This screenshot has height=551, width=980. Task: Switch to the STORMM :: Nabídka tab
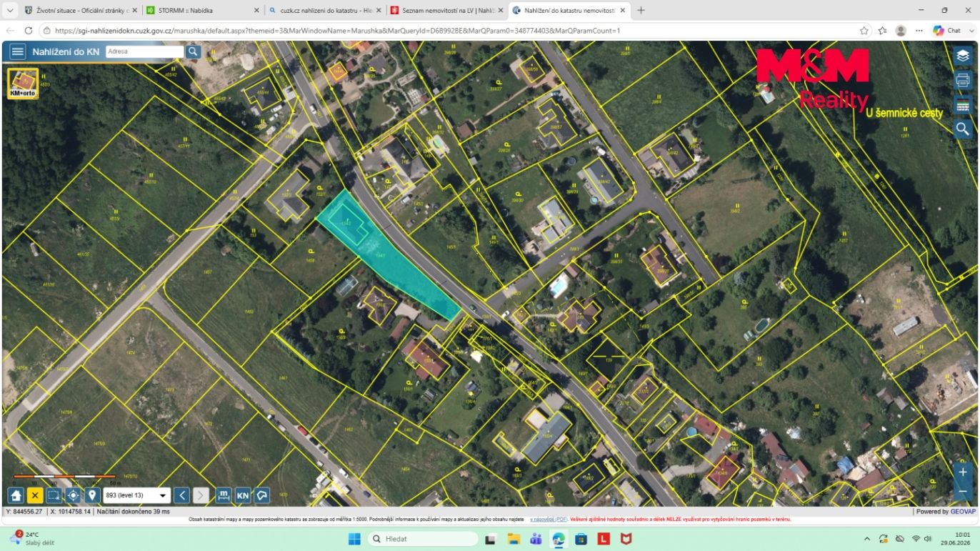pos(202,11)
